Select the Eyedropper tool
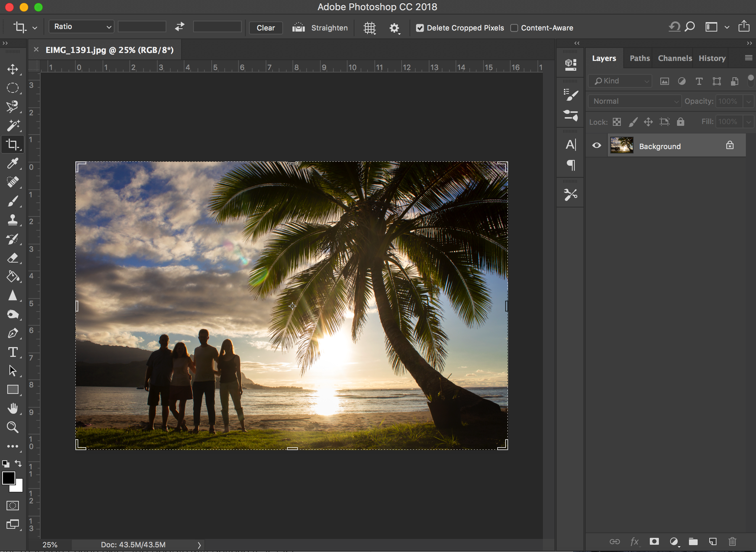 pos(13,163)
